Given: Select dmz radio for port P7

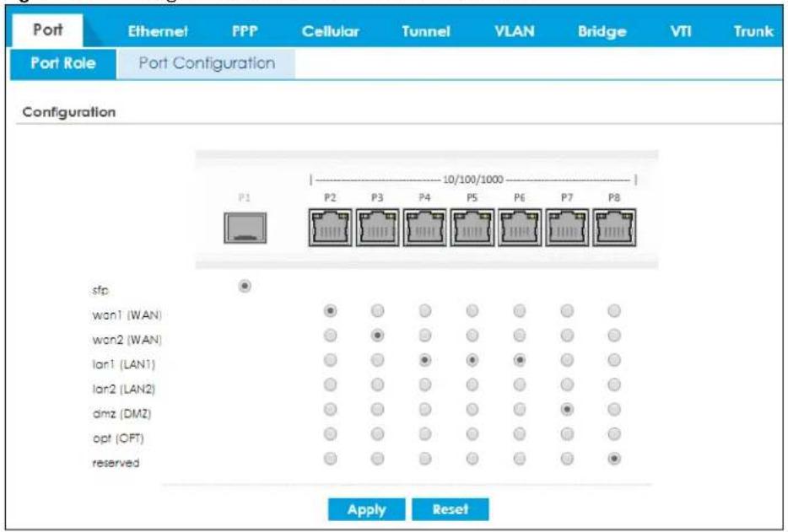Looking at the screenshot, I should tap(567, 409).
